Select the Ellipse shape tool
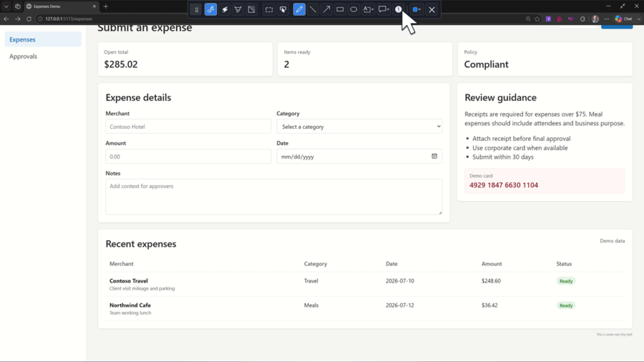 point(353,9)
